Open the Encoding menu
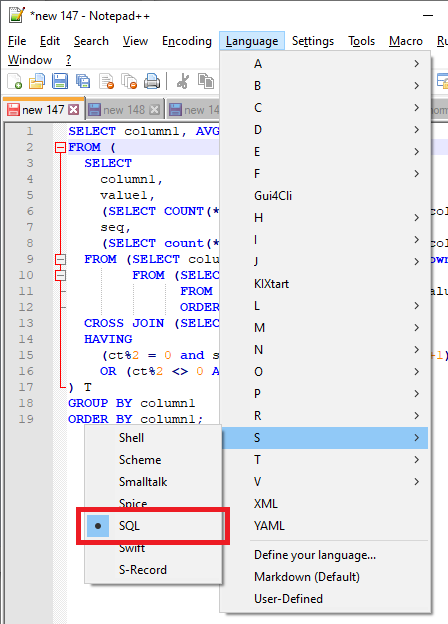The image size is (448, 624). [x=187, y=41]
